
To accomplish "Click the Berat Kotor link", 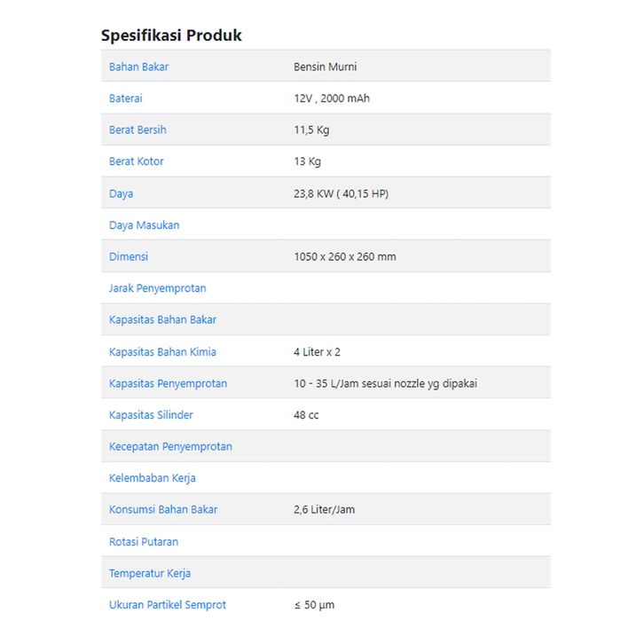I will (x=136, y=161).
